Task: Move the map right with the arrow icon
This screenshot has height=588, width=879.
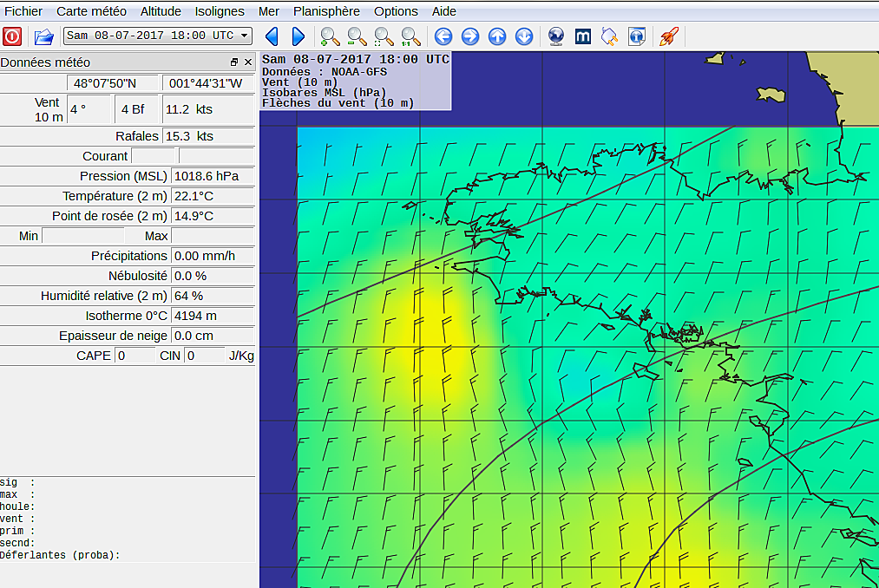Action: [x=470, y=37]
